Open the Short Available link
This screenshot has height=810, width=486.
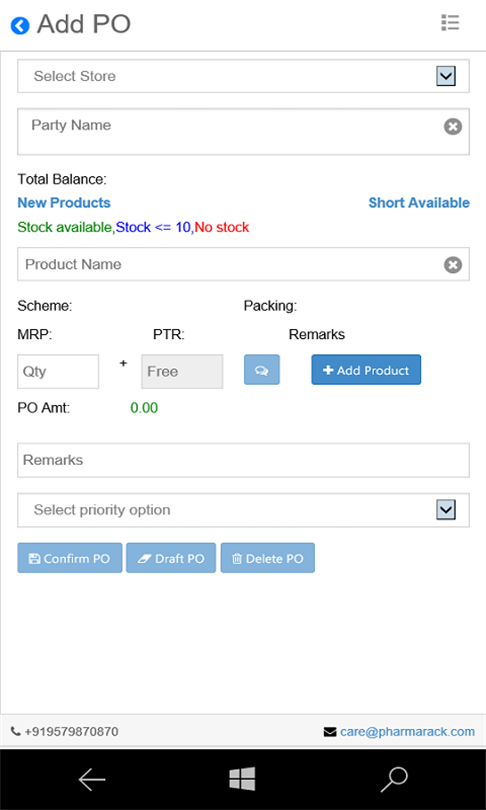(419, 202)
